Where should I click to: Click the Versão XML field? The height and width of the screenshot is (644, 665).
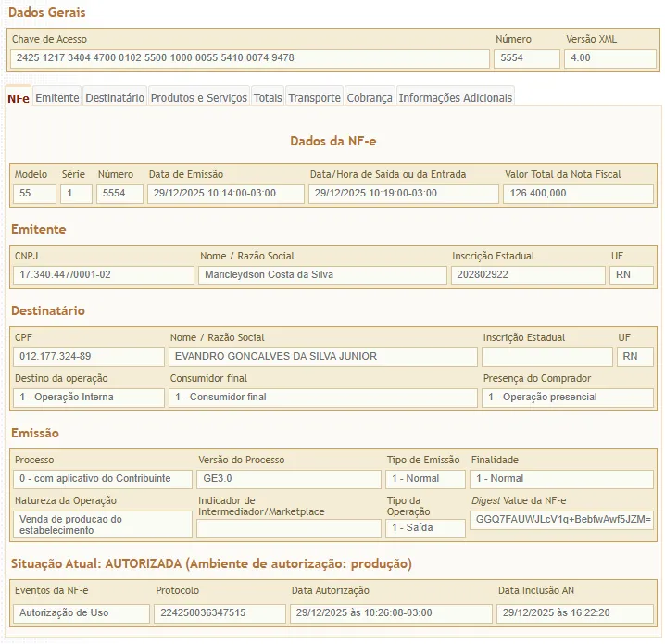tap(609, 58)
